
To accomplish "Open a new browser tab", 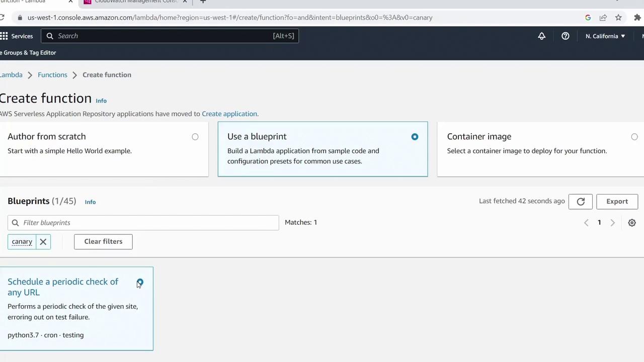I will [x=203, y=2].
